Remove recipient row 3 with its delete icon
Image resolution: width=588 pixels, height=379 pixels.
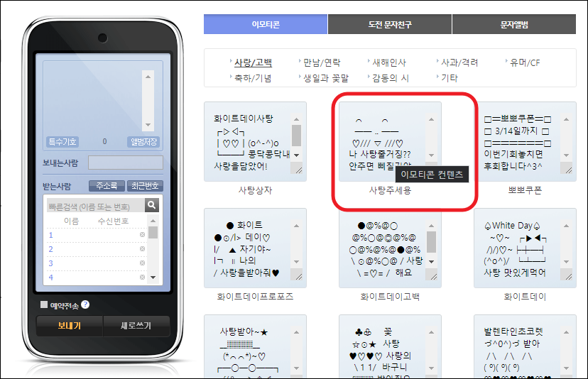pos(142,263)
